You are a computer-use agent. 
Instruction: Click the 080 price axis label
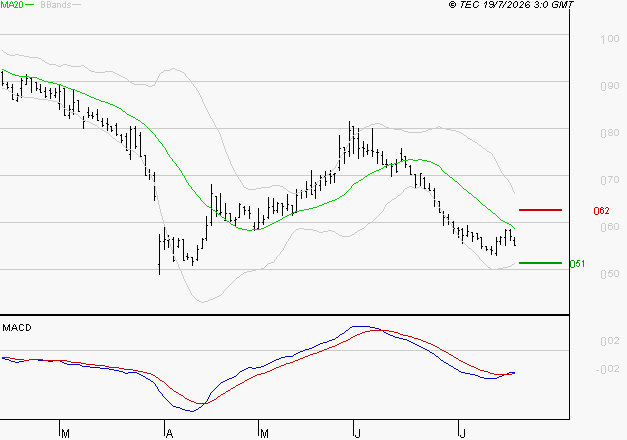[x=610, y=133]
